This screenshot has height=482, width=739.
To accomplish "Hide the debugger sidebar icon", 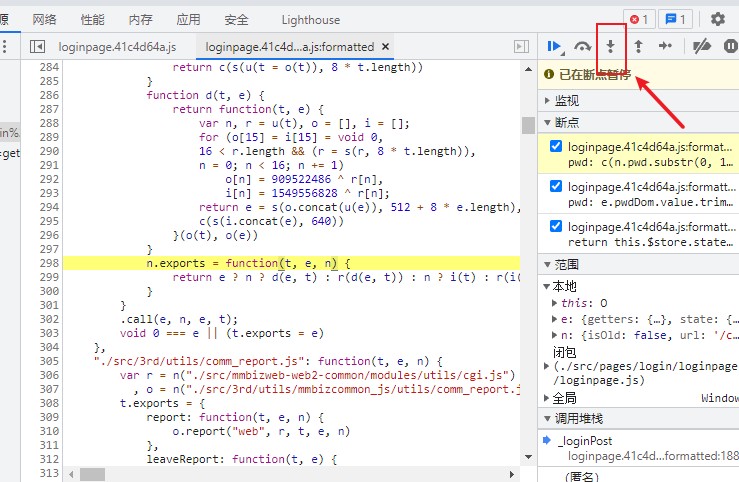I will pos(521,46).
